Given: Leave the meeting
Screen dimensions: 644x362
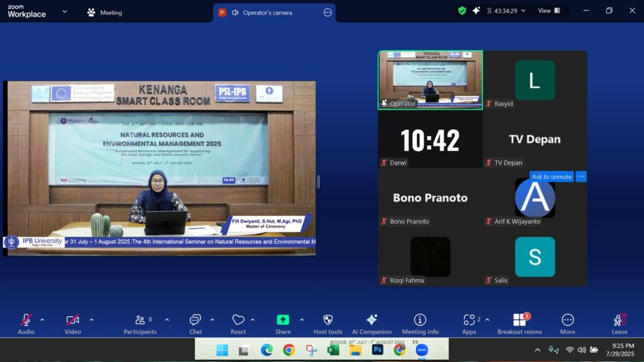Looking at the screenshot, I should 619,324.
